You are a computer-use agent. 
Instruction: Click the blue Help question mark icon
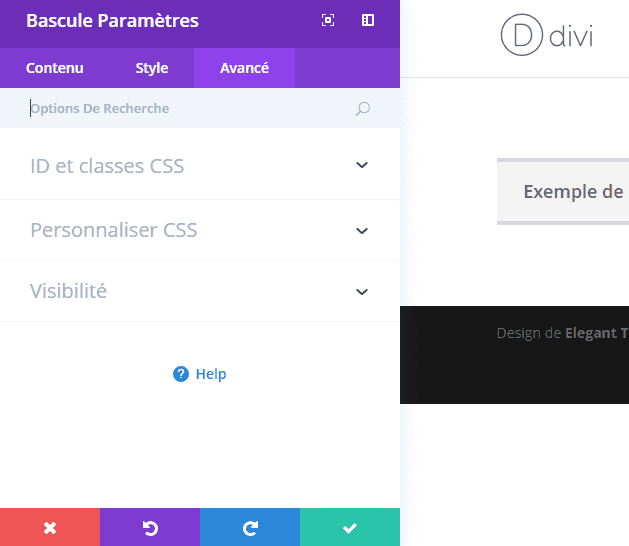pyautogui.click(x=181, y=374)
